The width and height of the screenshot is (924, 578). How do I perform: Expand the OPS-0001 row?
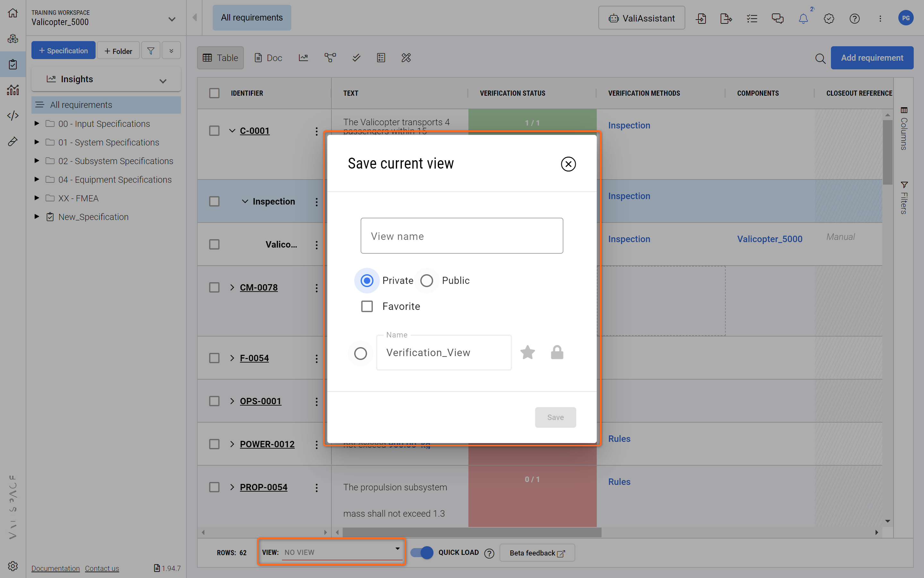tap(232, 401)
